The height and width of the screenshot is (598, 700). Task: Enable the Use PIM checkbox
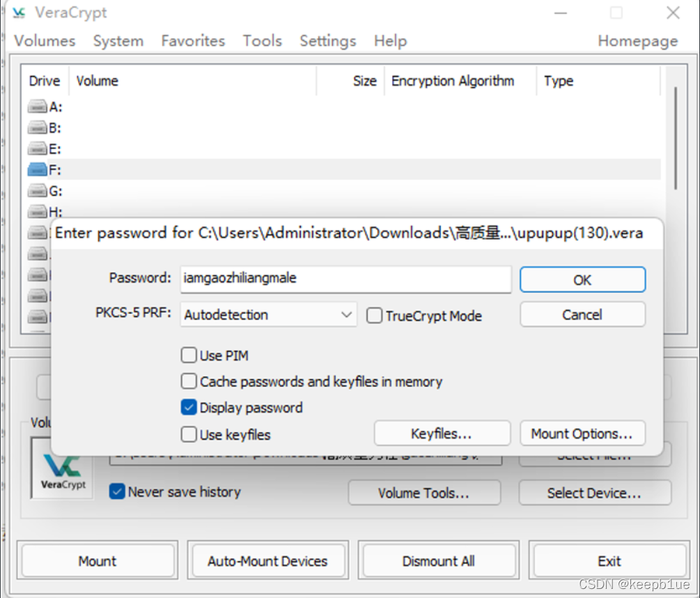(189, 355)
